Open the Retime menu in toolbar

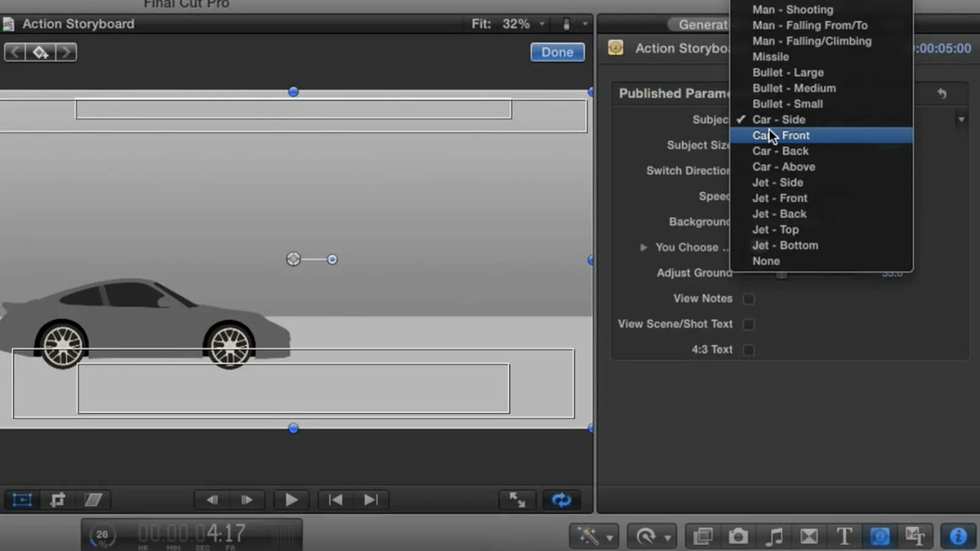click(653, 535)
